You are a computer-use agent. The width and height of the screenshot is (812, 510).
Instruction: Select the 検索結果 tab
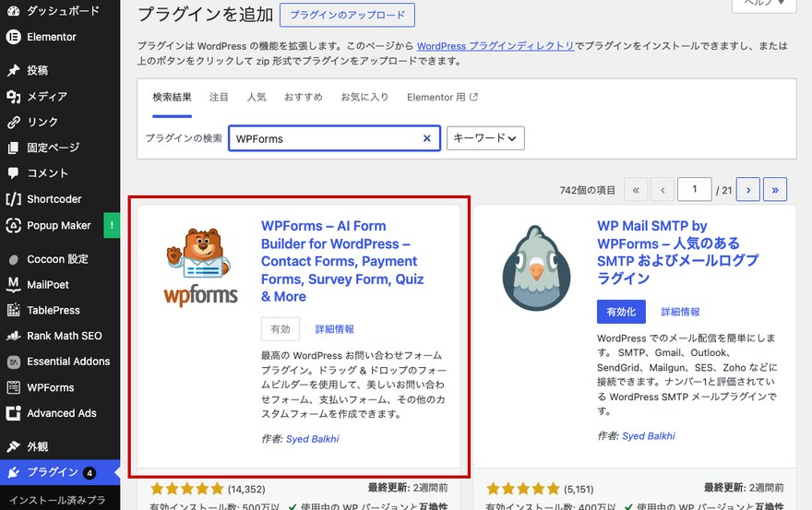click(172, 97)
